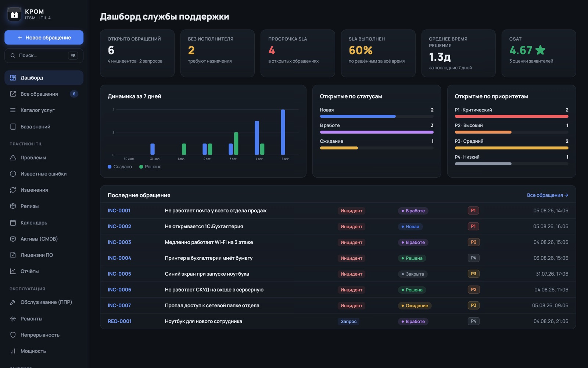Click the green star in the CSAT card
Viewport: 588px width, 368px height.
coord(540,50)
